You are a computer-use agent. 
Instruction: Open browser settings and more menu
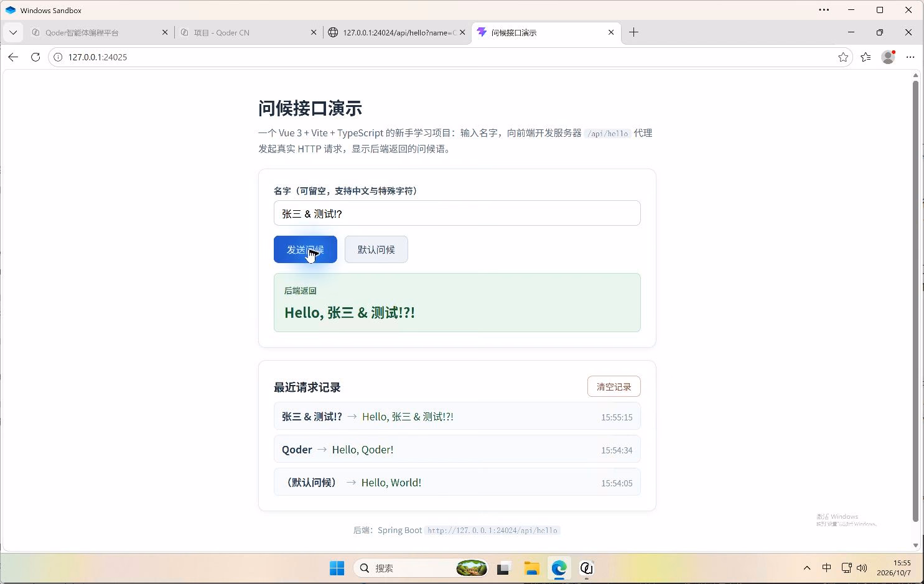(x=910, y=57)
